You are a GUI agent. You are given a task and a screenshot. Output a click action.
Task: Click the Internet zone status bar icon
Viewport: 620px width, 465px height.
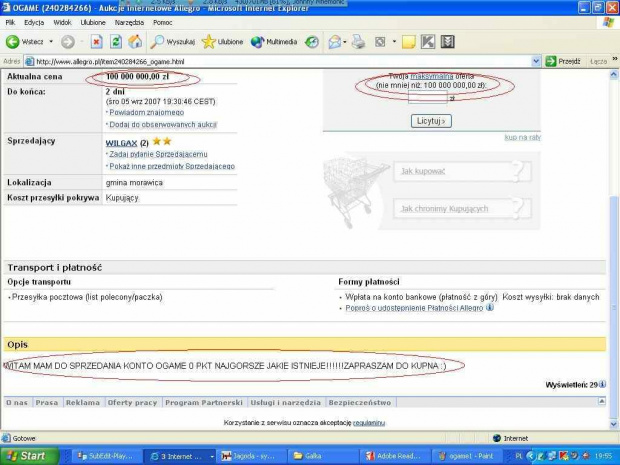pyautogui.click(x=497, y=438)
